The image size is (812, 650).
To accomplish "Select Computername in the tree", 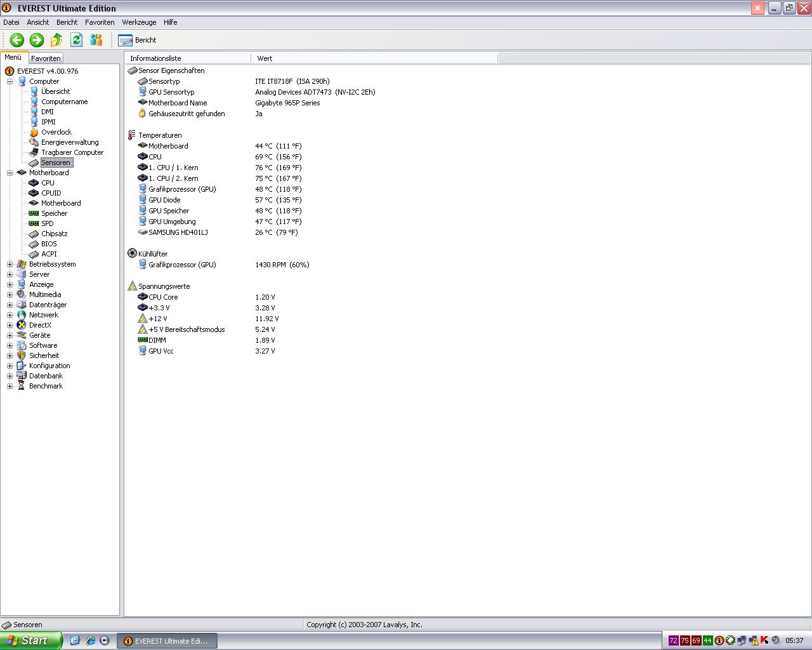I will pyautogui.click(x=64, y=102).
